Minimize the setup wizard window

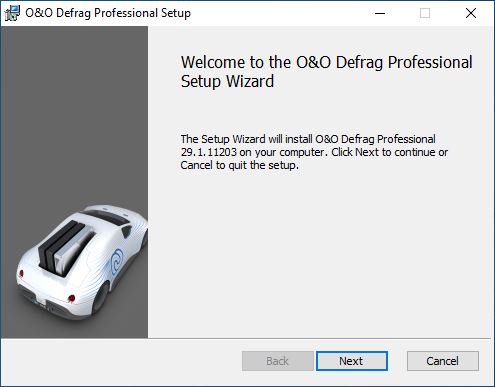click(380, 13)
